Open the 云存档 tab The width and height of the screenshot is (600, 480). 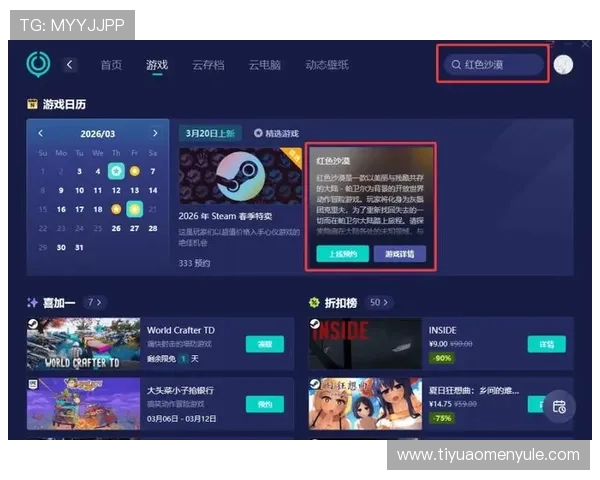pyautogui.click(x=208, y=65)
